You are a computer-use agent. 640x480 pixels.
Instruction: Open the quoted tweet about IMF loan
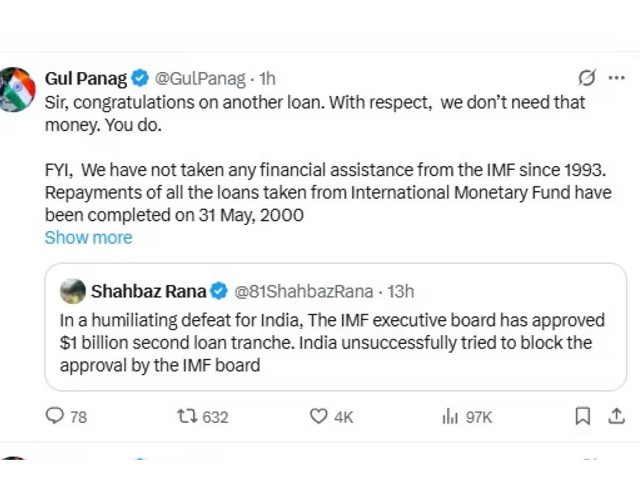click(336, 327)
